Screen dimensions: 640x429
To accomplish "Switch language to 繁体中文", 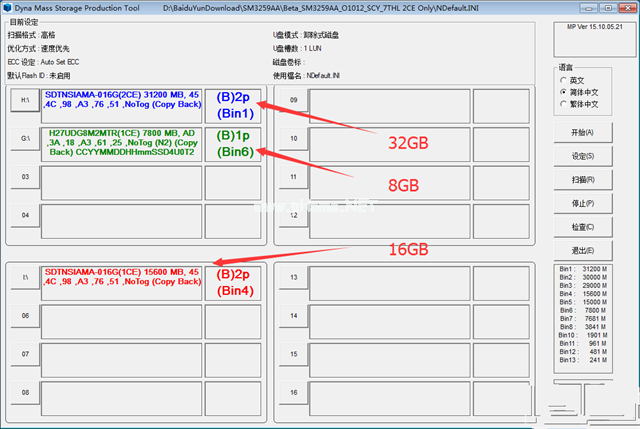I will [x=564, y=103].
